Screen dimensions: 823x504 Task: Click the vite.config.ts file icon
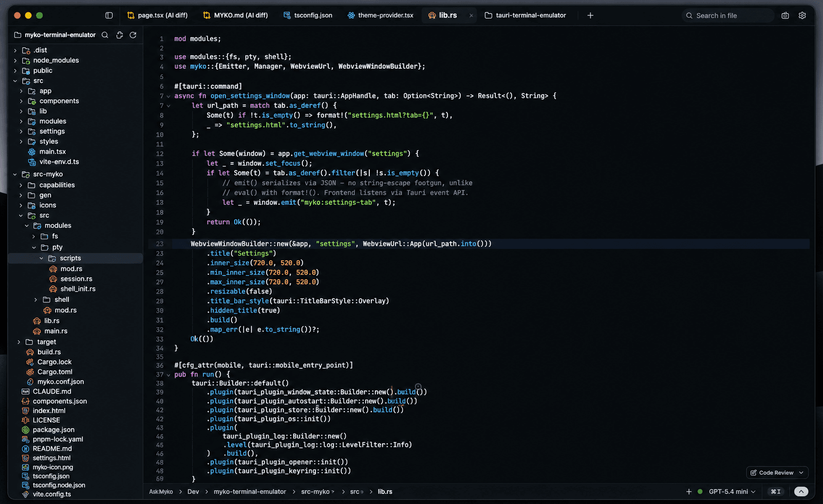pos(25,495)
